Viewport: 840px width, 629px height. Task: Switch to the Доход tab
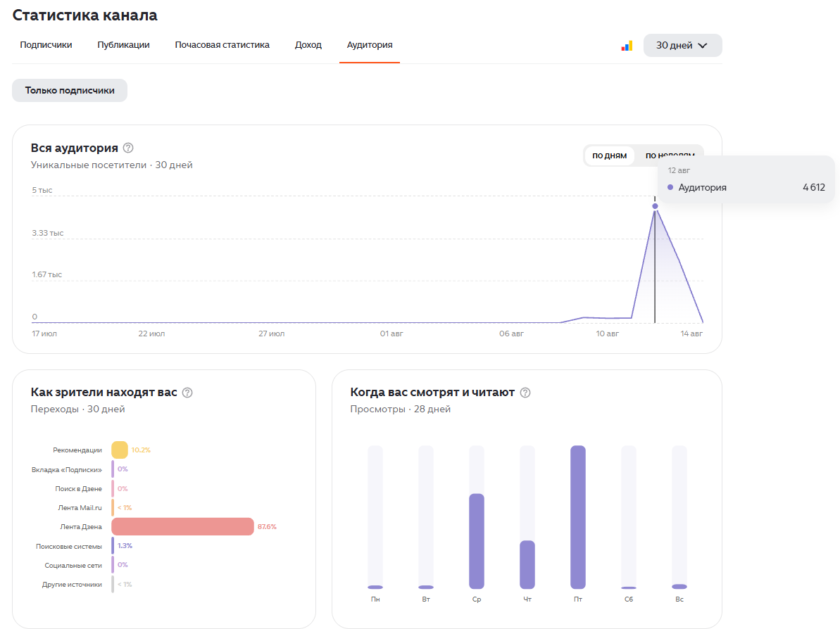pos(308,45)
